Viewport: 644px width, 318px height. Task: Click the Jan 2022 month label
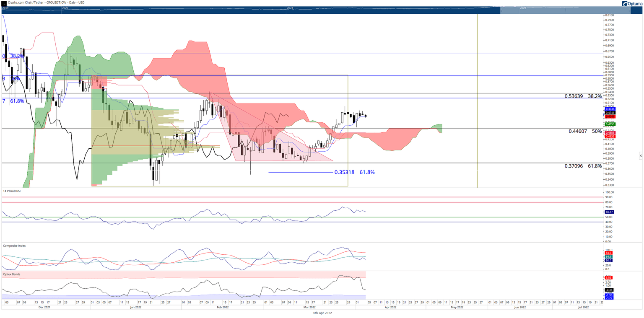pyautogui.click(x=135, y=307)
